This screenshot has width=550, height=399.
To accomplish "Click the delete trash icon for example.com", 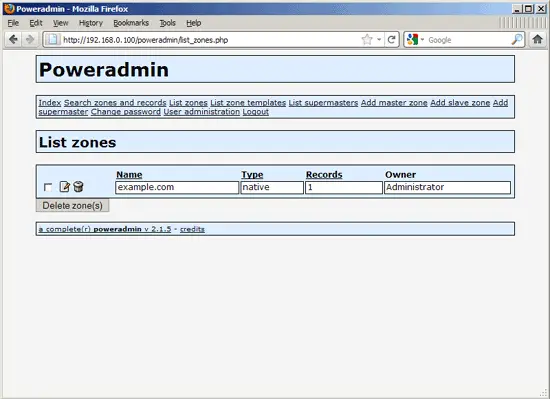I will coord(79,187).
